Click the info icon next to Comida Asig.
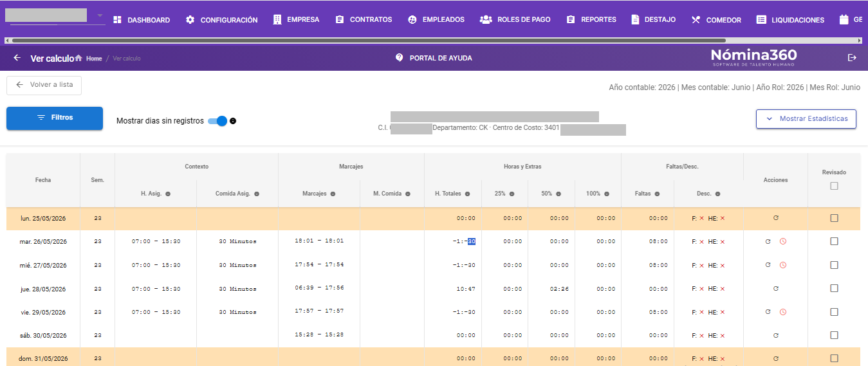The image size is (868, 366). coord(257,194)
